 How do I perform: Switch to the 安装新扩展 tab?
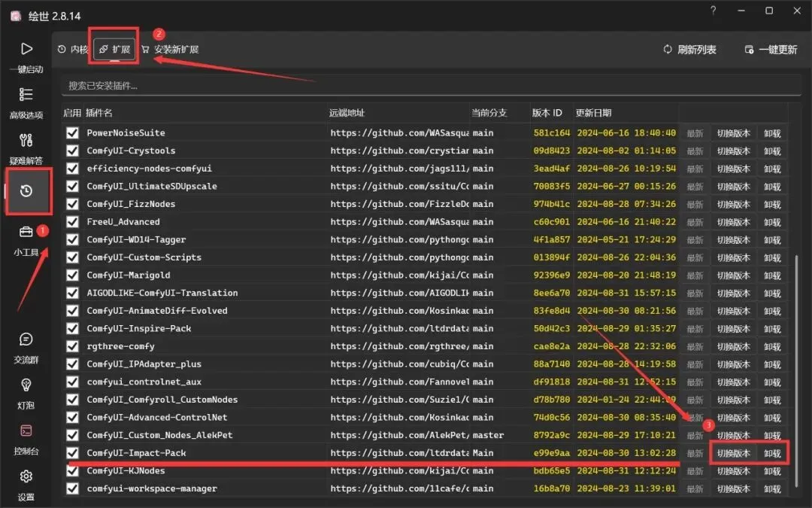171,49
